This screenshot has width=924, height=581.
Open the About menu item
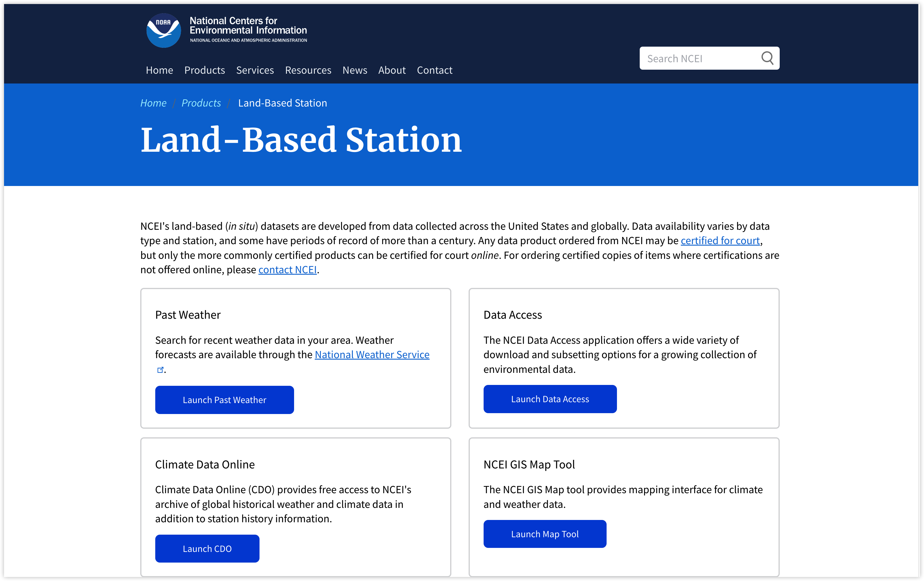pyautogui.click(x=392, y=70)
